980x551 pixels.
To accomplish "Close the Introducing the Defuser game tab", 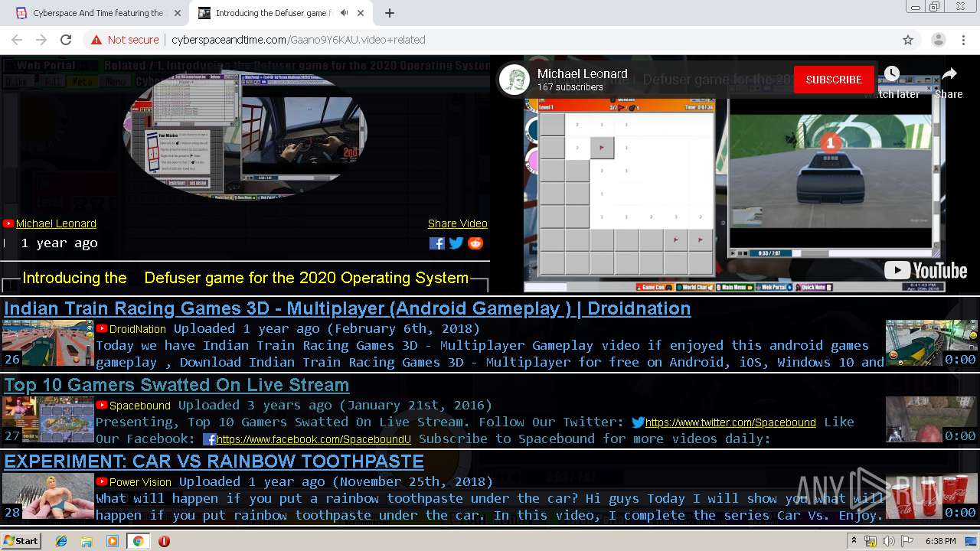I will (x=361, y=13).
